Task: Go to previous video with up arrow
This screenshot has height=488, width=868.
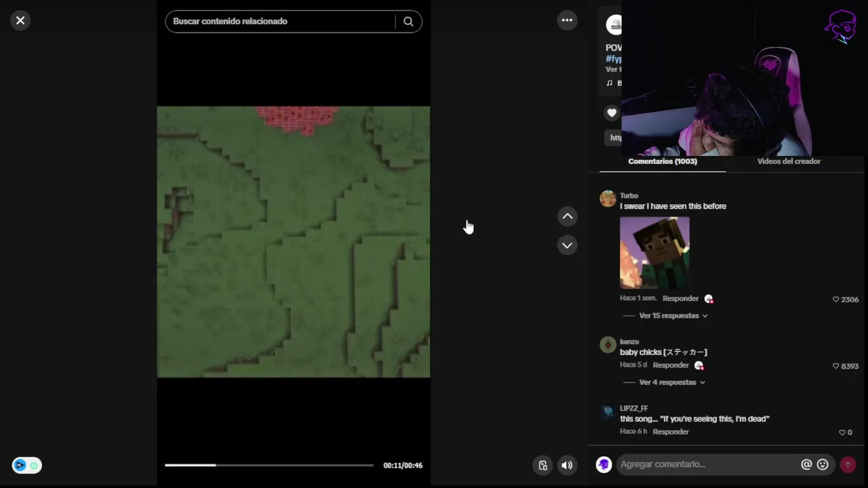Action: click(567, 216)
